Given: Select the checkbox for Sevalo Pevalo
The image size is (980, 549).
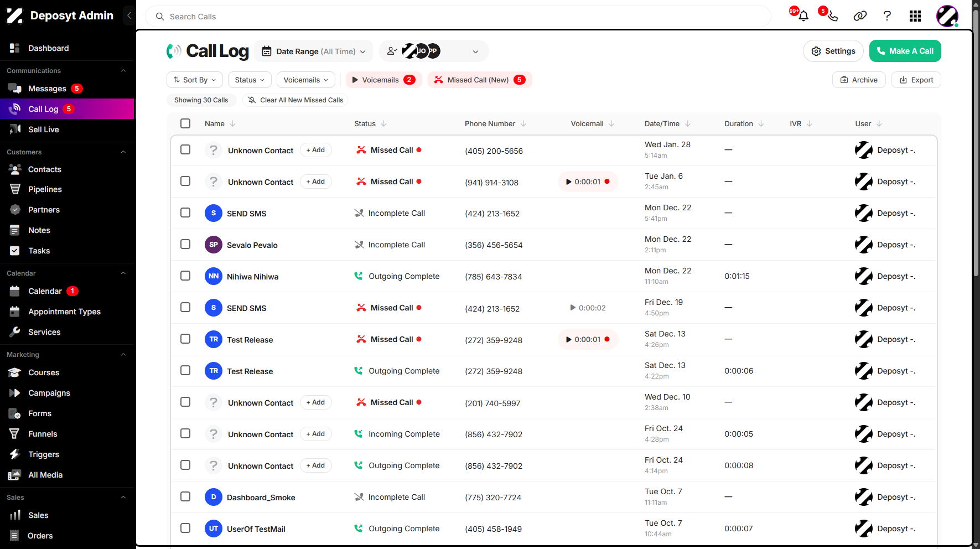Looking at the screenshot, I should (185, 244).
